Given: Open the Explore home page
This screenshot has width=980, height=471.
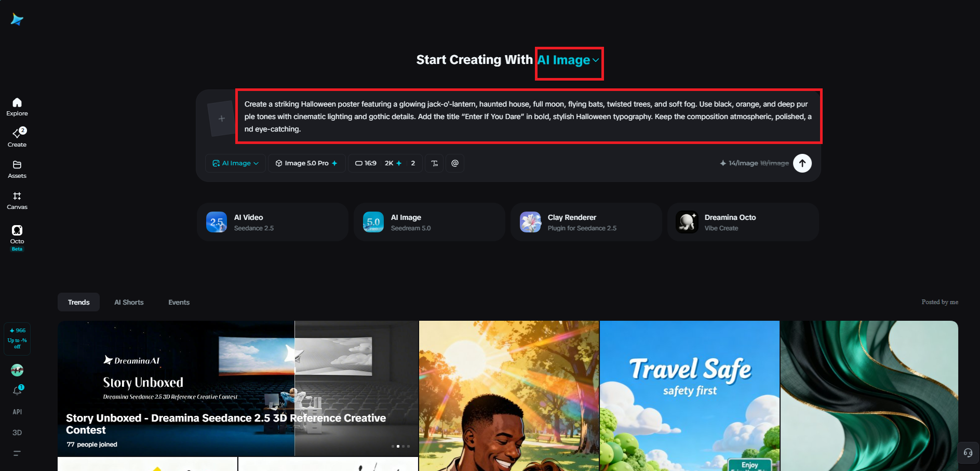Looking at the screenshot, I should (x=17, y=107).
